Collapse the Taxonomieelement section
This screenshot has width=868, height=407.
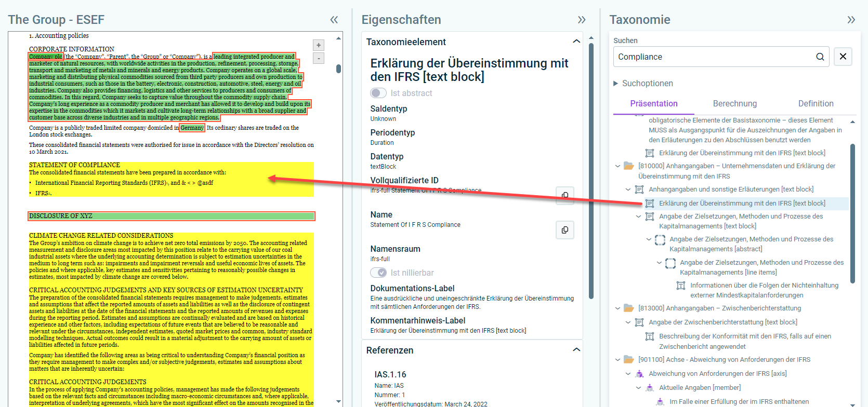pos(576,42)
